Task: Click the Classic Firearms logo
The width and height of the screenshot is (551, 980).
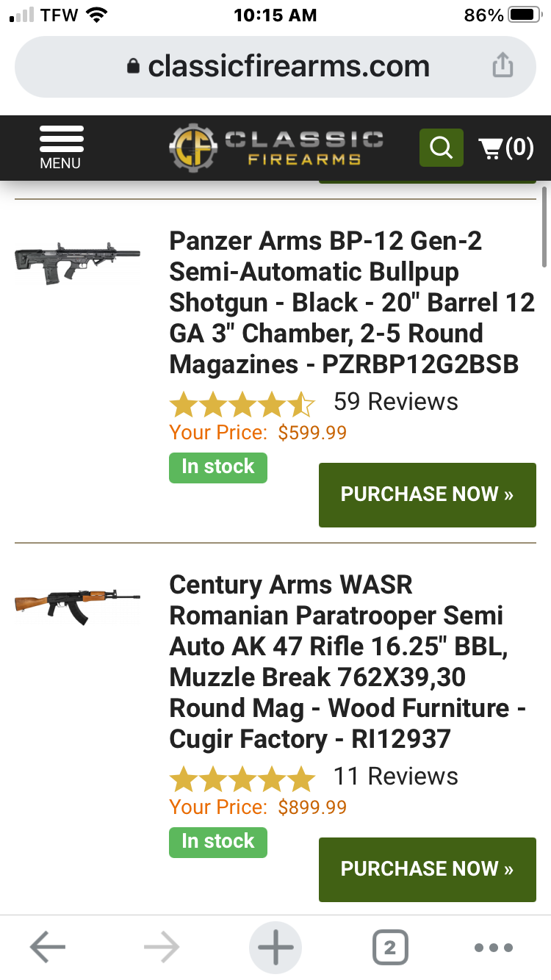Action: point(275,147)
